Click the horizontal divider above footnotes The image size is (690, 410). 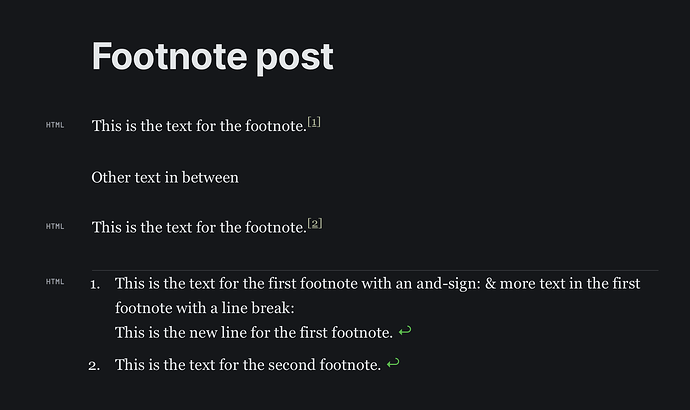(x=375, y=270)
